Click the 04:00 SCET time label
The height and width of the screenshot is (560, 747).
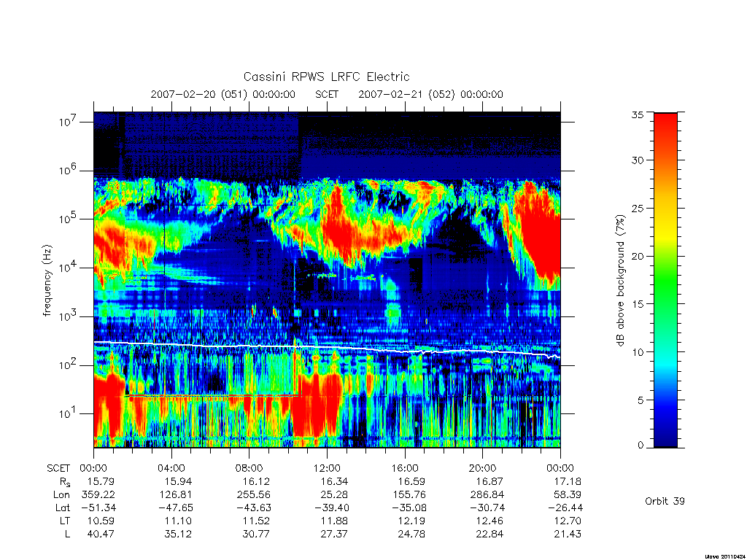coord(171,468)
